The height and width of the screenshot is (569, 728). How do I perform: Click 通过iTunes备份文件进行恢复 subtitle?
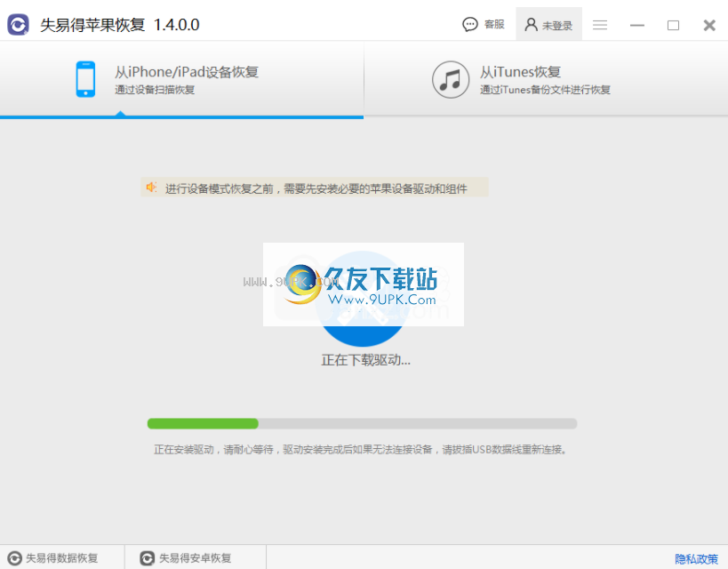(x=545, y=90)
